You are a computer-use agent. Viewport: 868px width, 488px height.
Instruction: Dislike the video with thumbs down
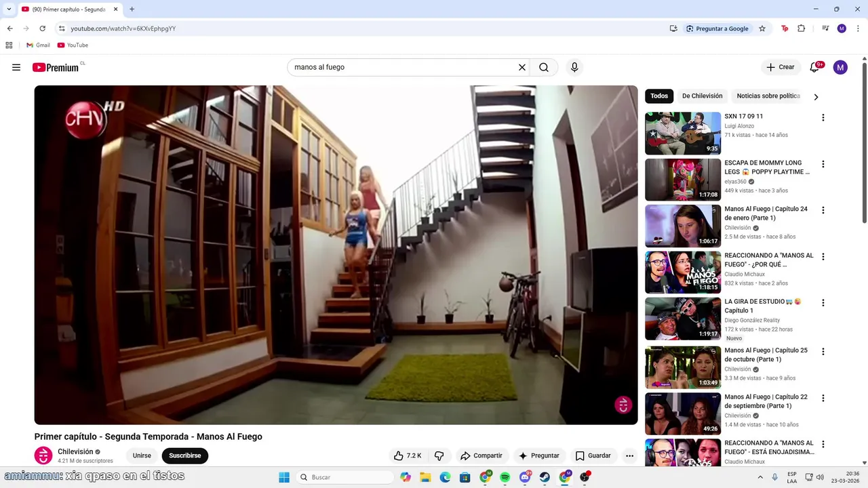pyautogui.click(x=439, y=455)
